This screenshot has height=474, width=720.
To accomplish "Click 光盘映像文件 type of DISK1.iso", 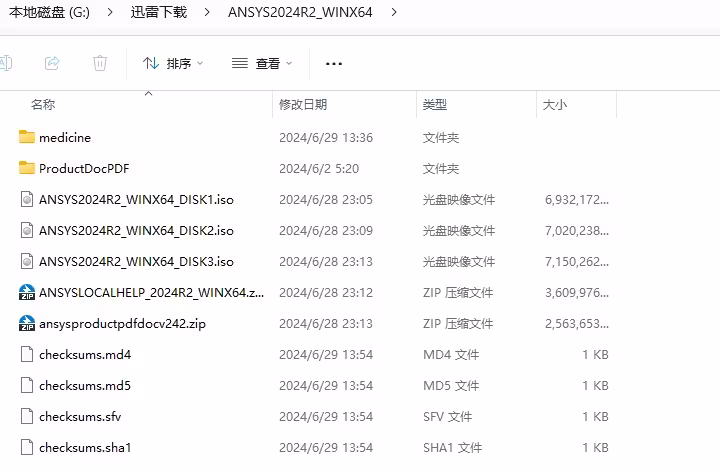I will click(x=459, y=200).
